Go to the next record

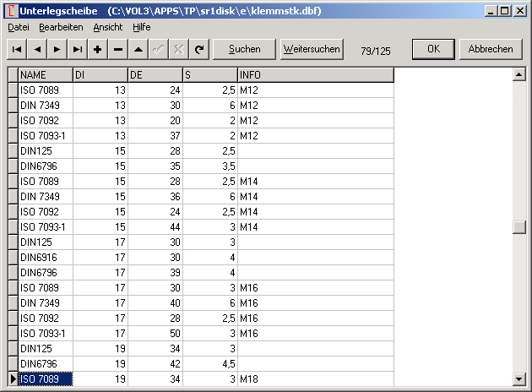click(57, 50)
